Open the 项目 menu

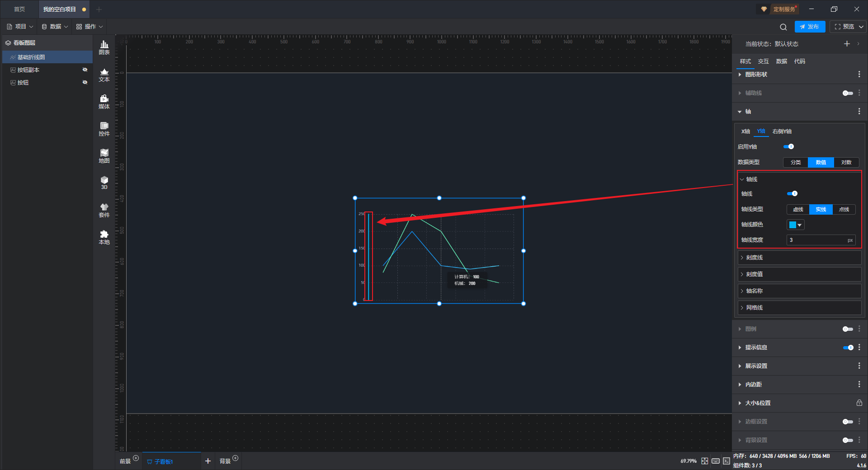click(x=20, y=27)
